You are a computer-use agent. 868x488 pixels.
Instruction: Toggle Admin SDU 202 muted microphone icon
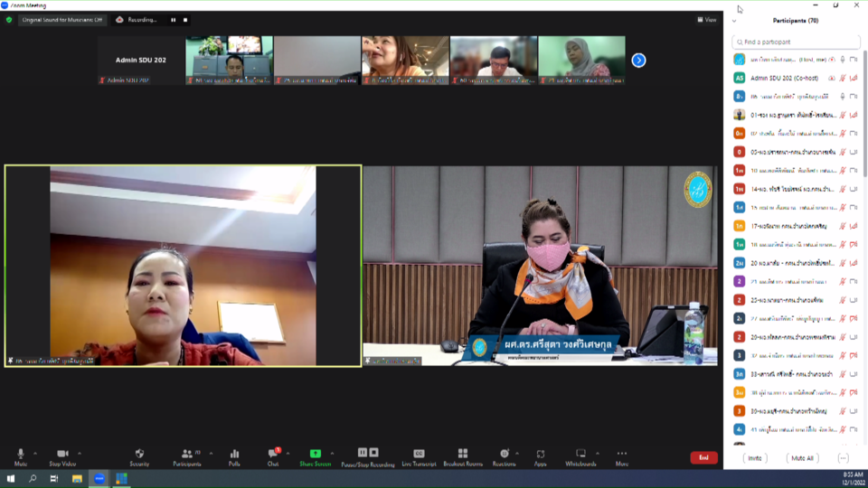(x=843, y=79)
